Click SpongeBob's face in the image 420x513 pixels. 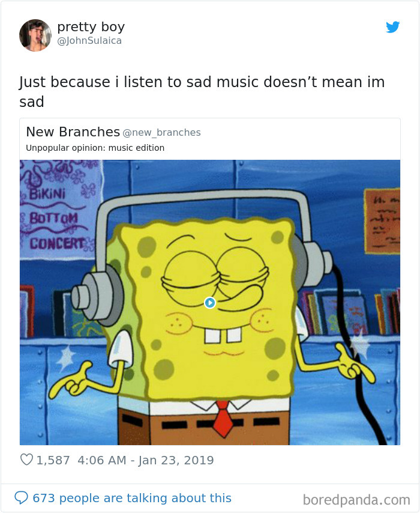pyautogui.click(x=209, y=306)
